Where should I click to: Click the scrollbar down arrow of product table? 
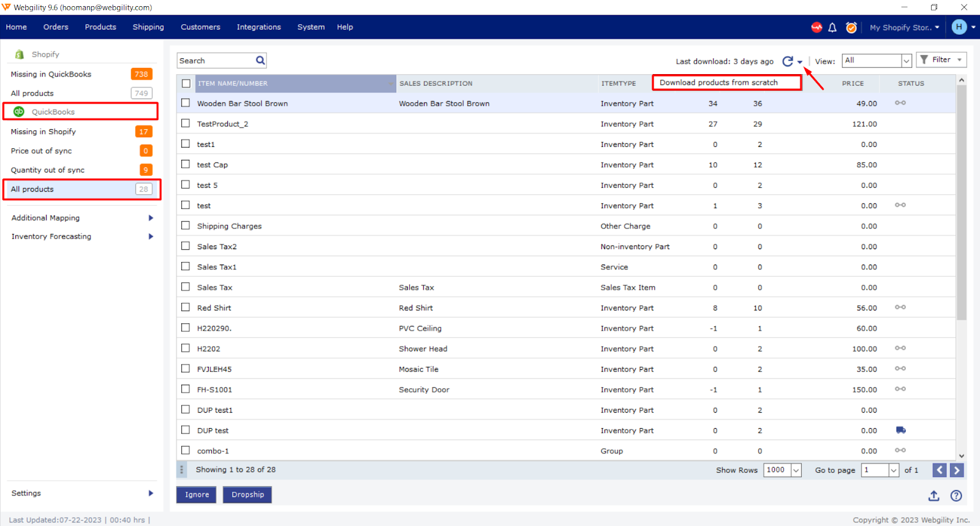962,456
